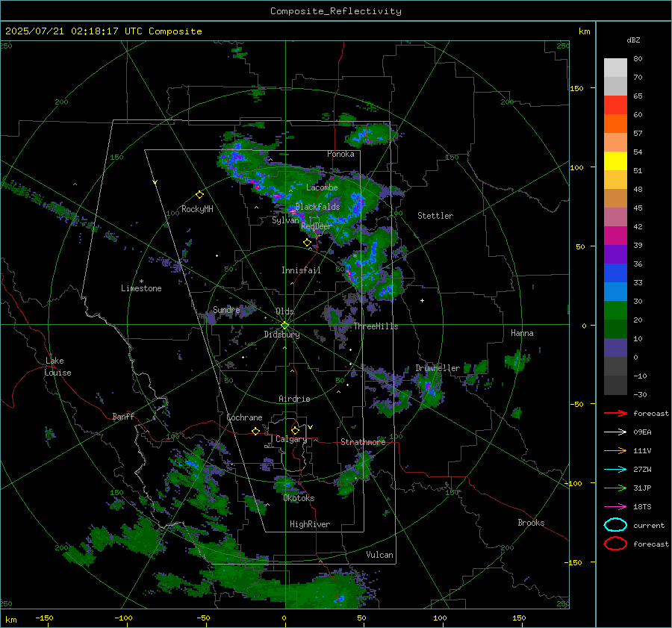672x628 pixels.
Task: Click the Ponoka town label
Action: point(340,154)
